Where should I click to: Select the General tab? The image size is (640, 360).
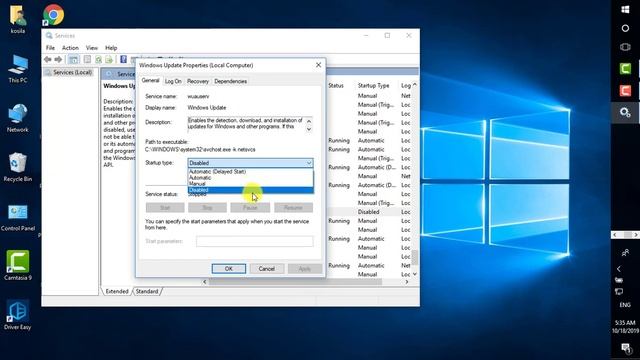[150, 80]
